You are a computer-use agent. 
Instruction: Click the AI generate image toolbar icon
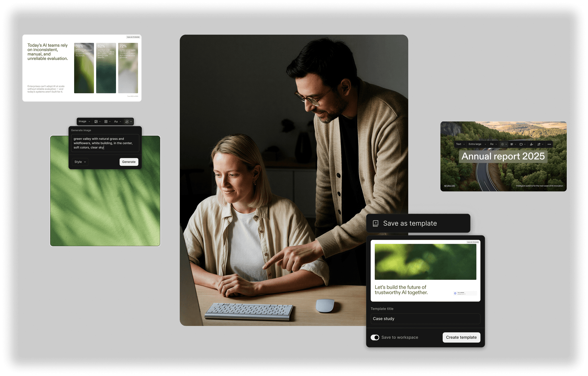coord(127,122)
